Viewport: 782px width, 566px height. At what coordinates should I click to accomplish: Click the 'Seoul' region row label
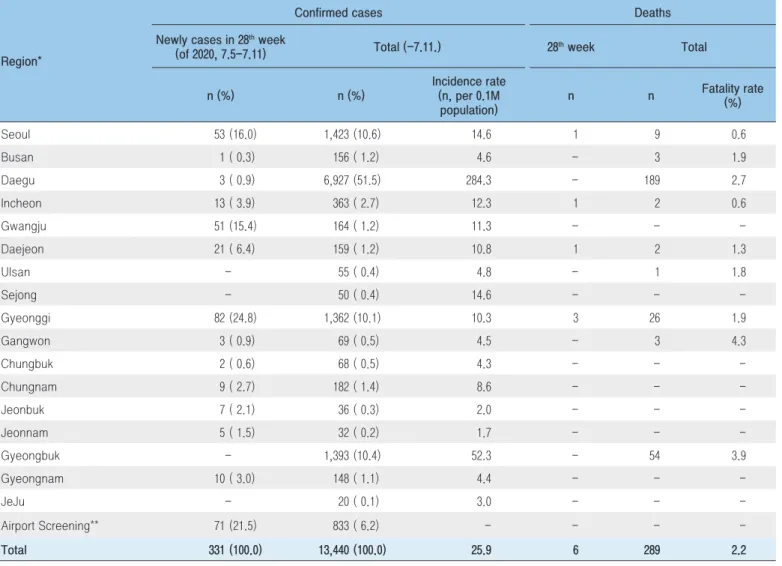(15, 134)
